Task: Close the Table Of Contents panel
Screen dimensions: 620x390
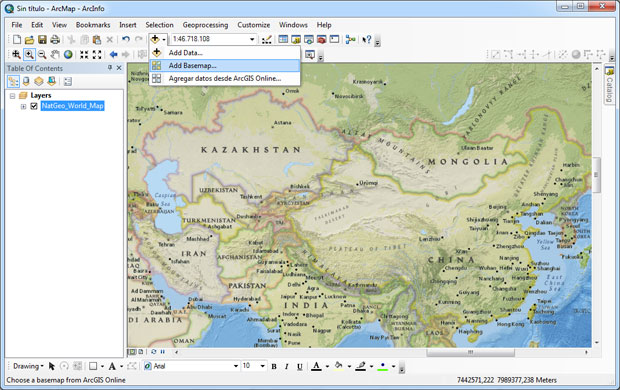Action: pos(119,68)
